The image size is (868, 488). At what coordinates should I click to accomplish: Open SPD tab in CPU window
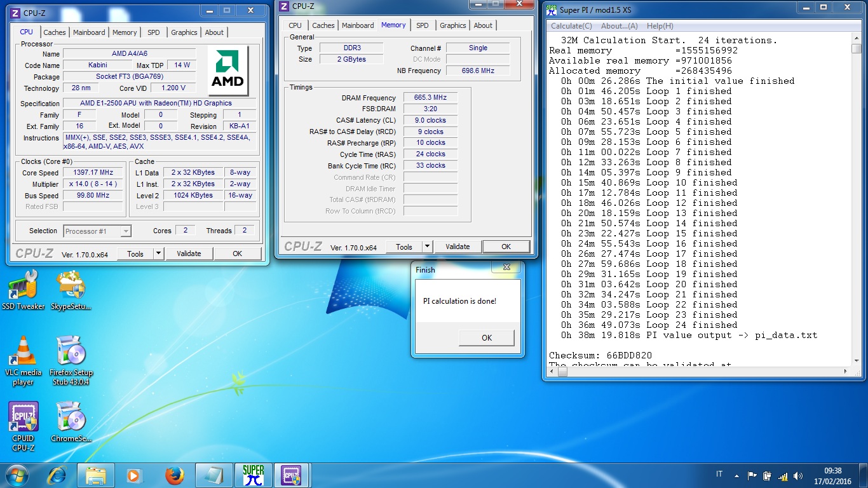[154, 32]
